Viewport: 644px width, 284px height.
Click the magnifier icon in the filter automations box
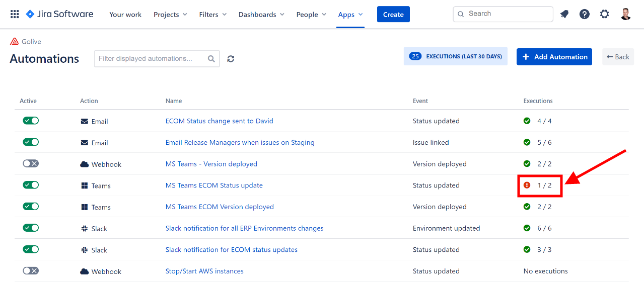click(211, 59)
